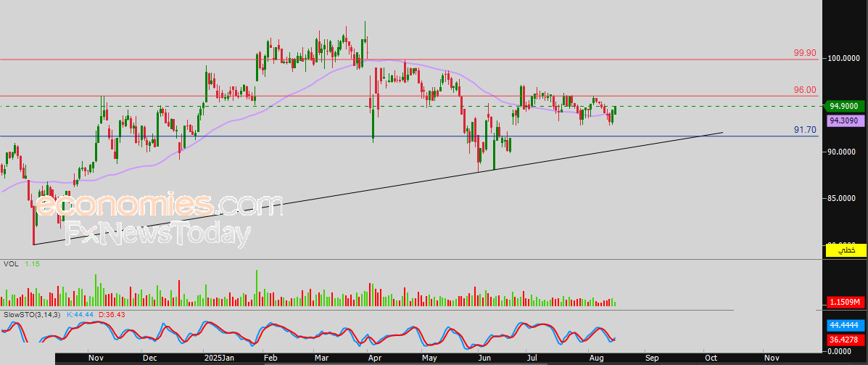The image size is (868, 365).
Task: Click the VOL value 1.15
Action: click(33, 265)
